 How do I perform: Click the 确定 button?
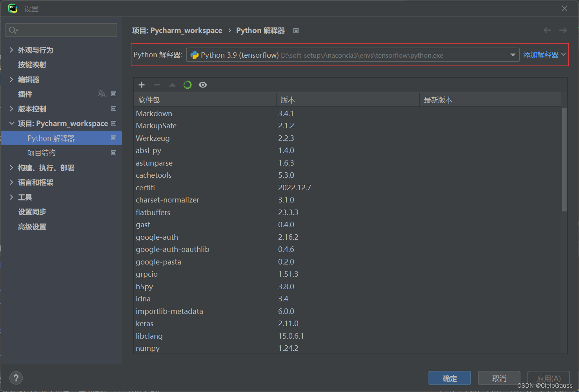(450, 378)
